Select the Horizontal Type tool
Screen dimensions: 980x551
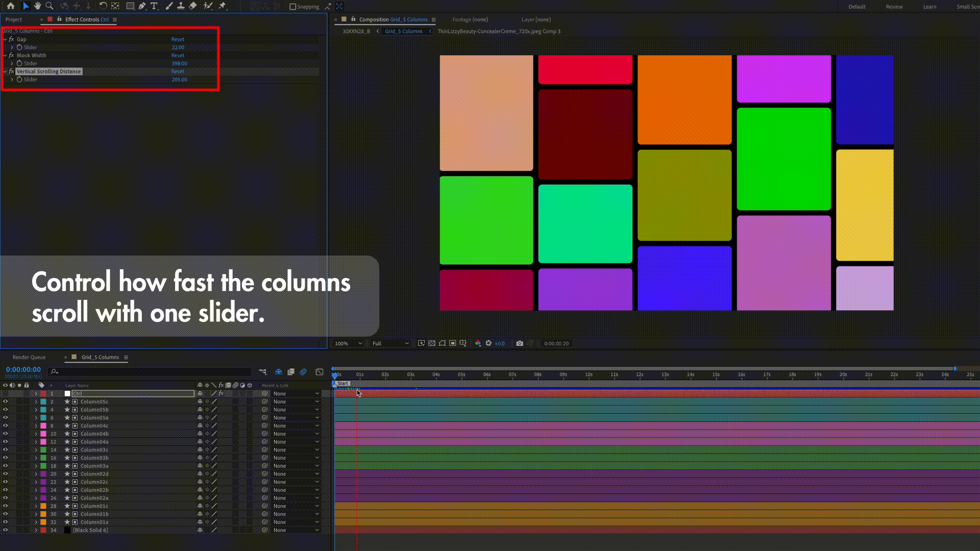(x=154, y=6)
